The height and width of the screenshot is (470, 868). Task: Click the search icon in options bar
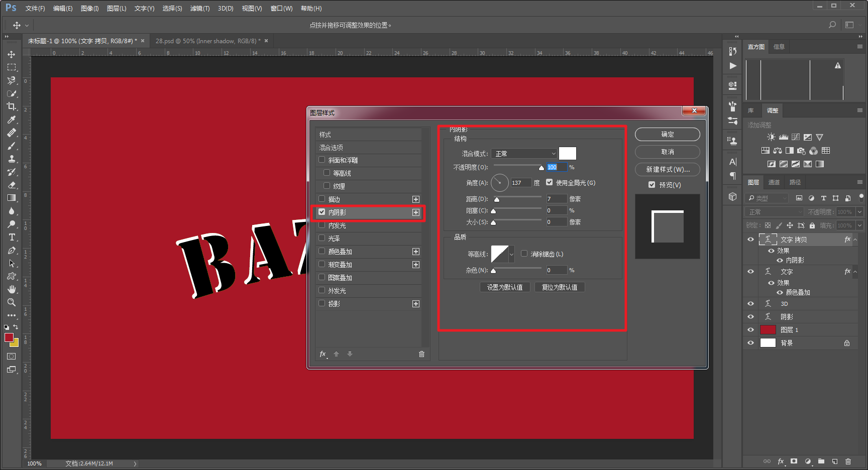pyautogui.click(x=832, y=25)
